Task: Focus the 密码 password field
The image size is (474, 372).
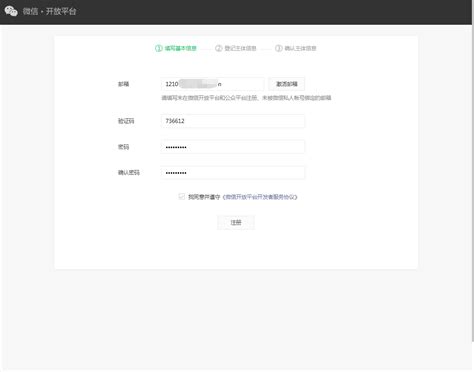Action: [233, 147]
